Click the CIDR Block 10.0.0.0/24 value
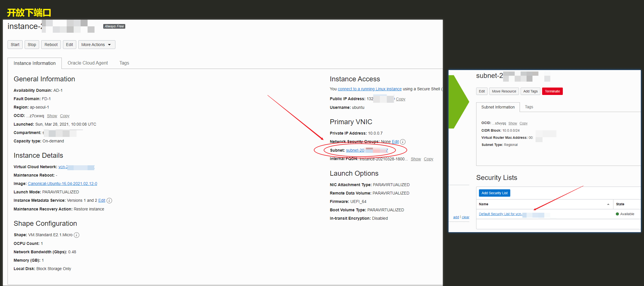 click(x=511, y=131)
